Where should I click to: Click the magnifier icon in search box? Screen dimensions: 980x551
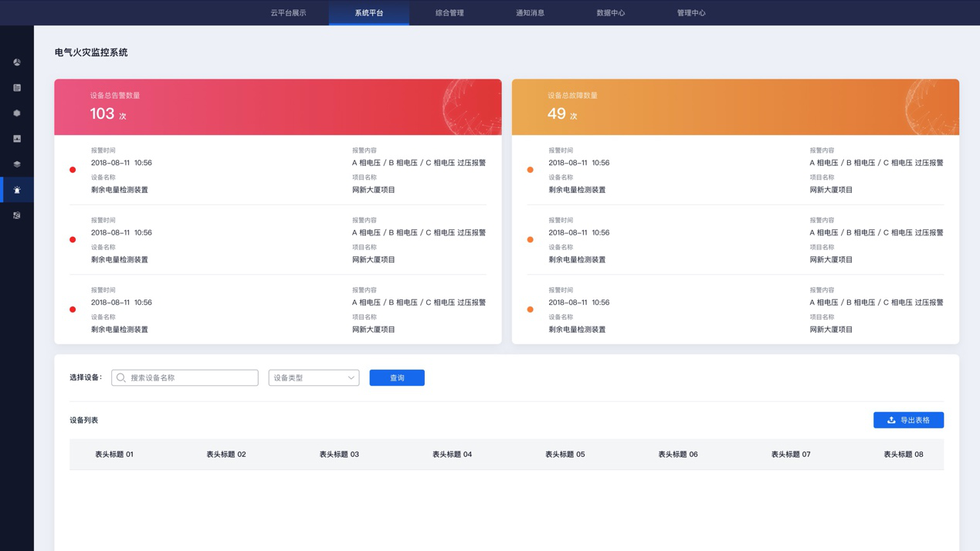(x=121, y=378)
